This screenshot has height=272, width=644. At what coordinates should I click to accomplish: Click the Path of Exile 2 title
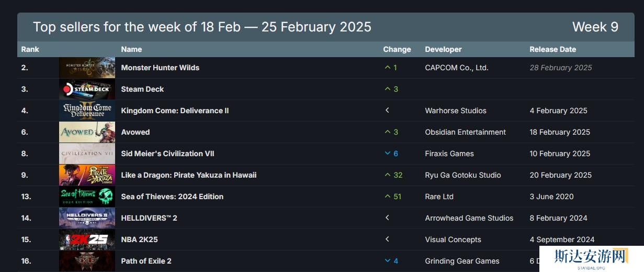tap(146, 261)
